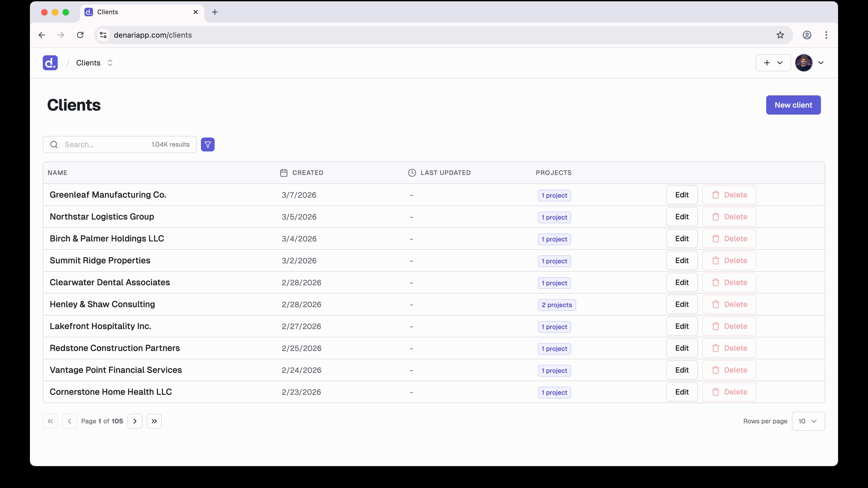Viewport: 868px width, 488px height.
Task: Edit Lakefront Hospitality Inc.
Action: pos(682,326)
